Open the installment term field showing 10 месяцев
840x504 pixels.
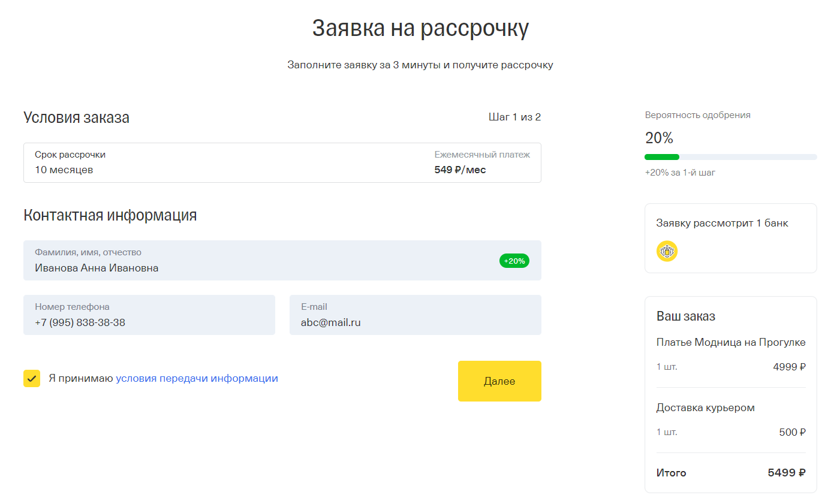click(282, 162)
